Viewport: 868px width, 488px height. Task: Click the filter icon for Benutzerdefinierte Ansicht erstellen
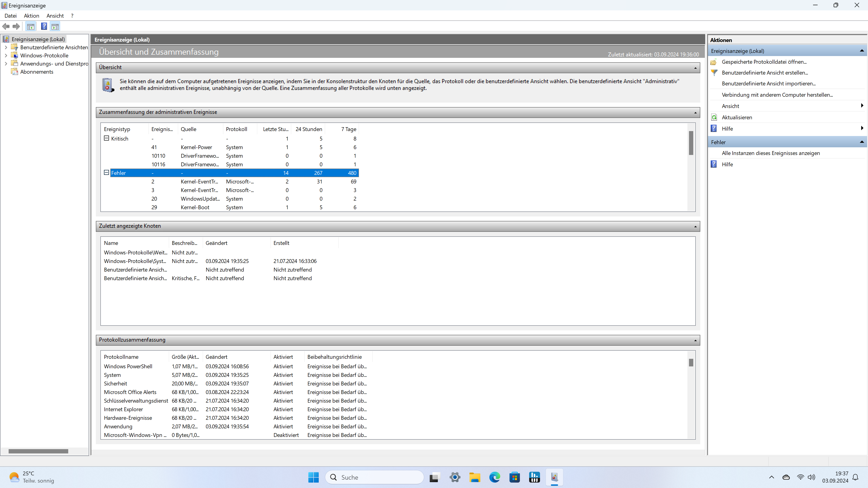click(714, 72)
